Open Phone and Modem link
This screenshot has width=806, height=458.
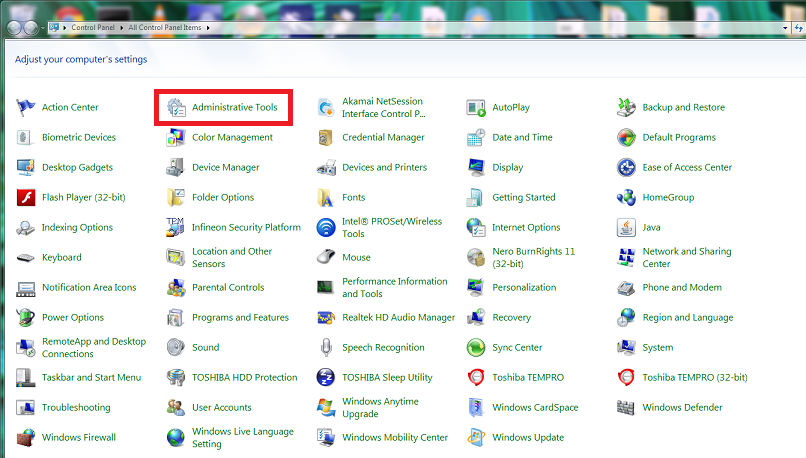[x=682, y=287]
